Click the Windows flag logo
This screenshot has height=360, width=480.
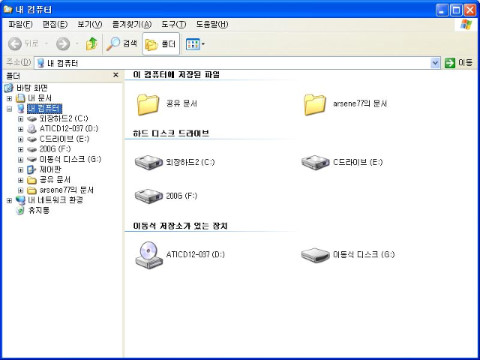(x=466, y=25)
